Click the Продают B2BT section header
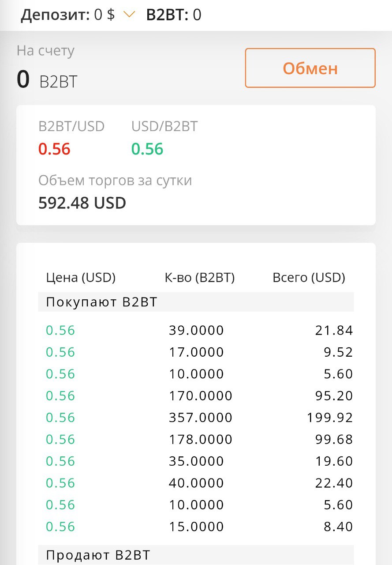This screenshot has width=392, height=565. (x=196, y=555)
